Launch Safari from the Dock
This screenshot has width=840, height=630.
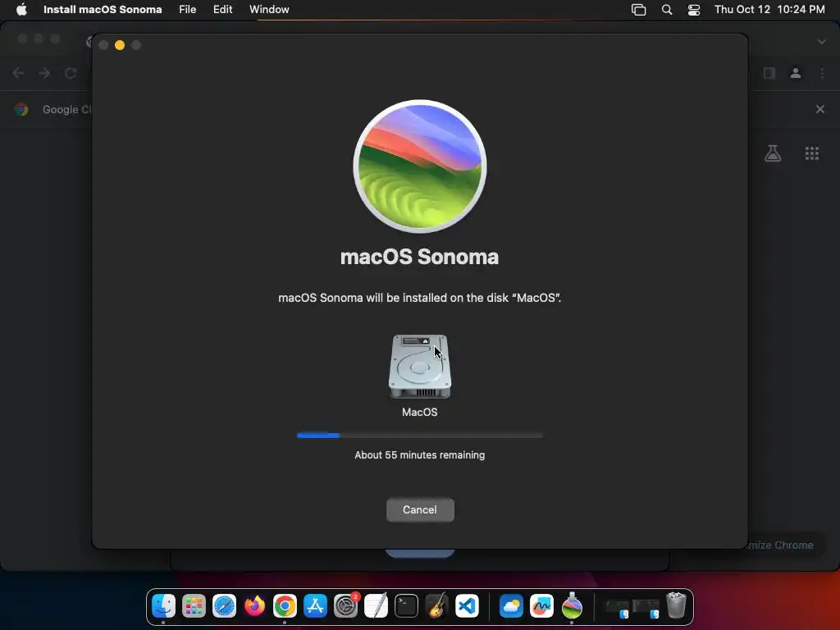pos(224,606)
